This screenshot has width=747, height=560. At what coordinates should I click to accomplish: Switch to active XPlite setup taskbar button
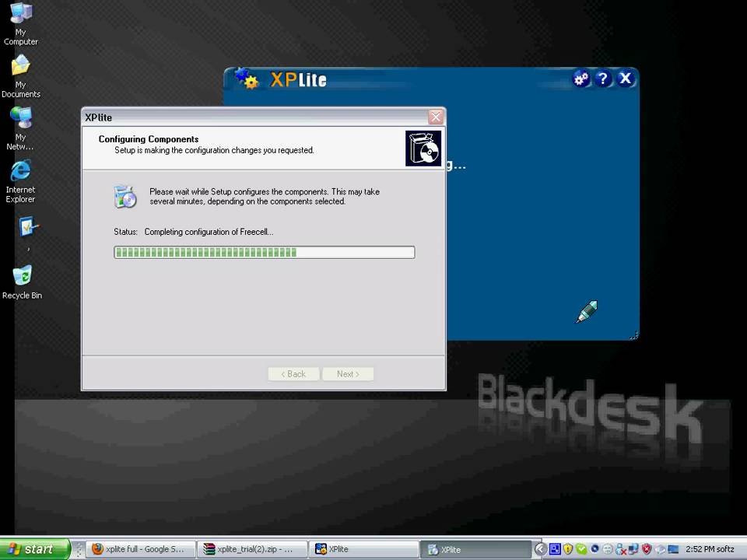coord(475,549)
